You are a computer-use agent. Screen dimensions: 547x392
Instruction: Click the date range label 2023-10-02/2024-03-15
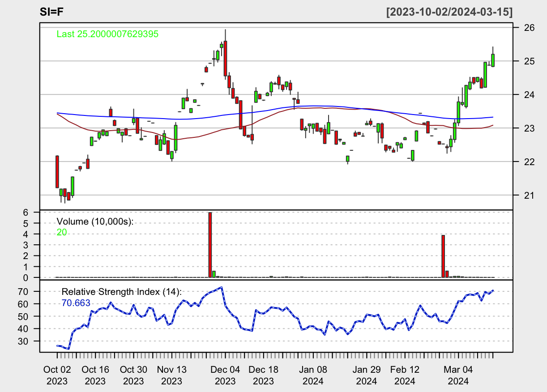(449, 12)
